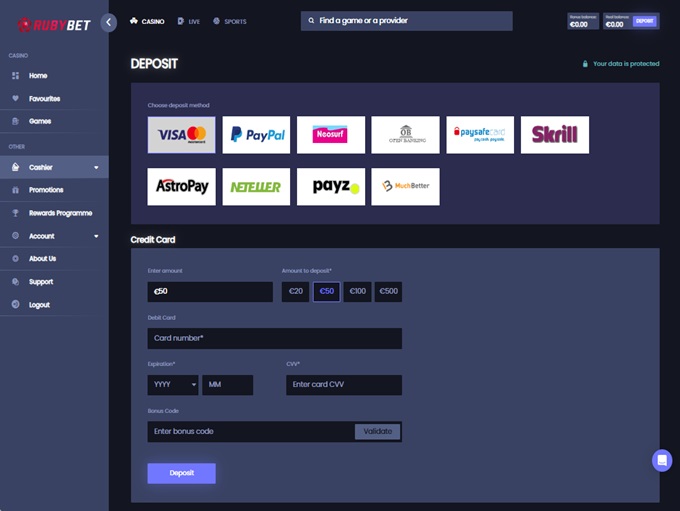Select paysafecard deposit method
This screenshot has height=511, width=680.
click(480, 135)
